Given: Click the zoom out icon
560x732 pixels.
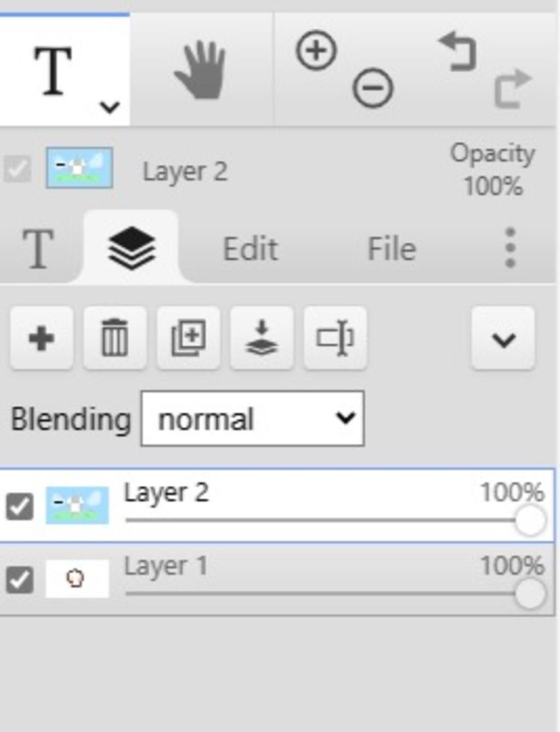Looking at the screenshot, I should (x=372, y=88).
